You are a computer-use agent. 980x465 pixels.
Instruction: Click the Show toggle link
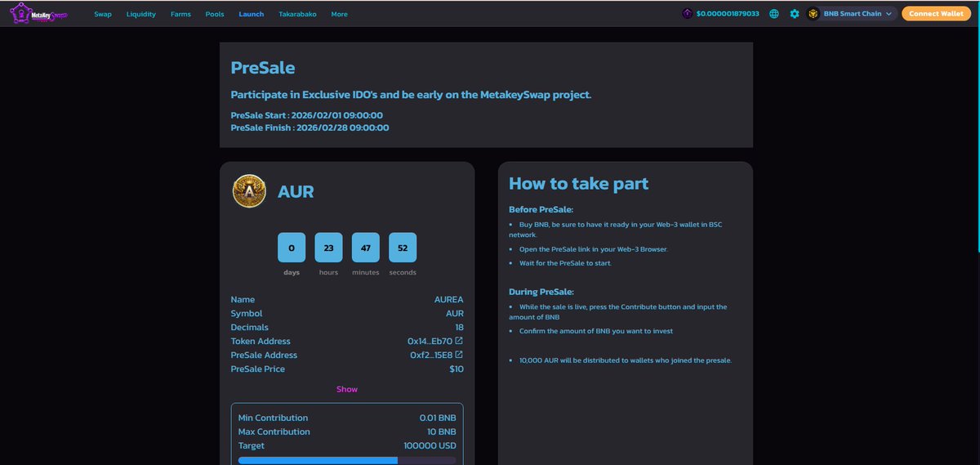[x=347, y=389]
